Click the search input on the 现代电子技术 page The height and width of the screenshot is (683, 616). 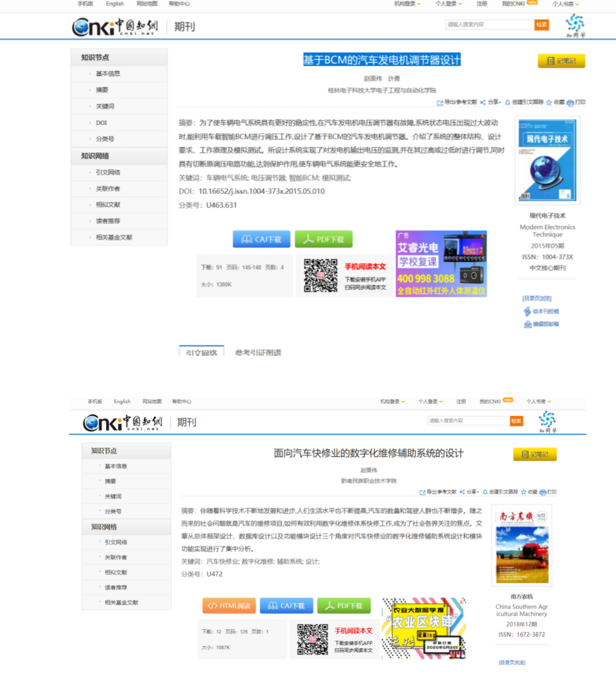click(490, 24)
